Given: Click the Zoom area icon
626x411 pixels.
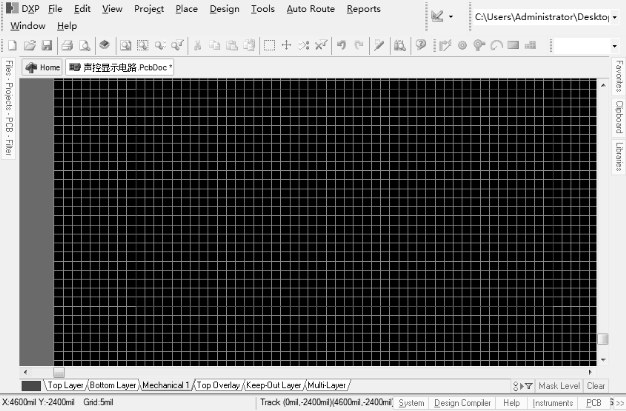Looking at the screenshot, I should pos(143,45).
